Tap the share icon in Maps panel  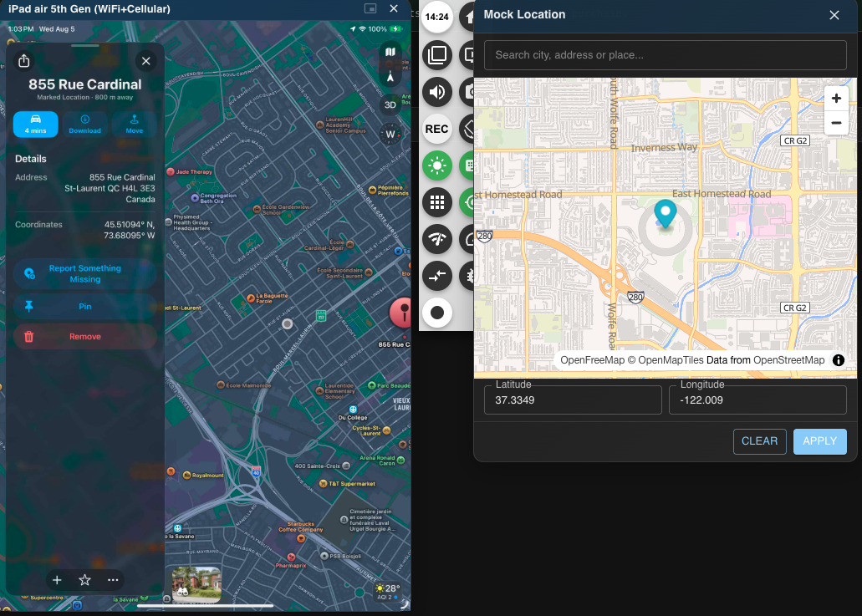[23, 61]
